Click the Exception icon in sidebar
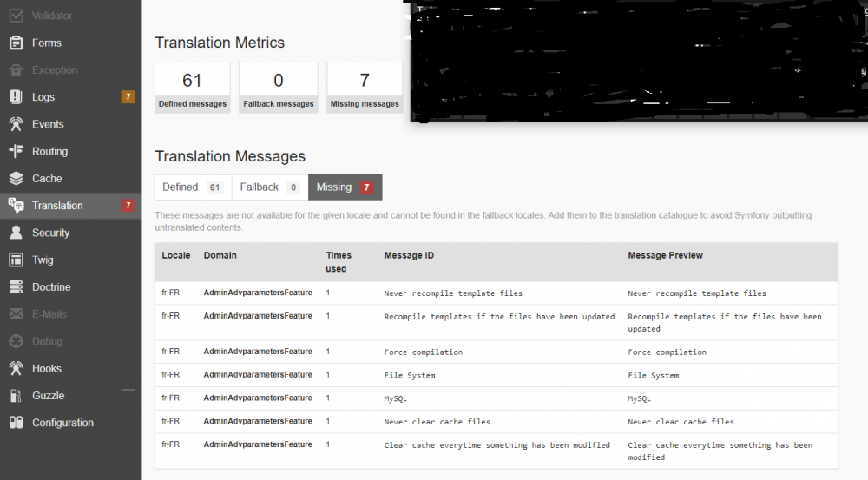This screenshot has width=868, height=480. pyautogui.click(x=16, y=69)
